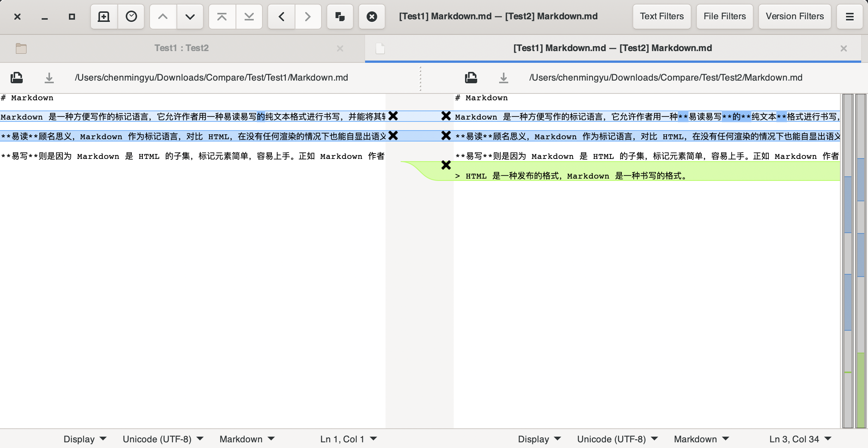Switch to the Test1 : Test2 tab
The image size is (868, 448).
click(182, 48)
